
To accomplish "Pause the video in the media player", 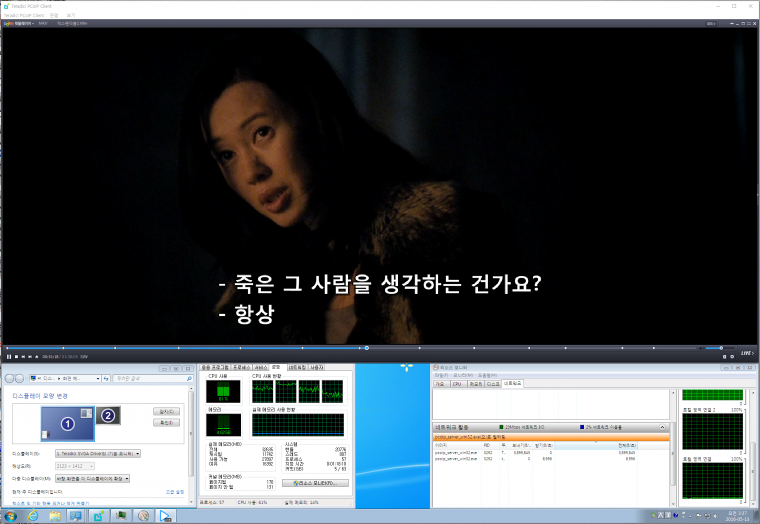I will 9,357.
